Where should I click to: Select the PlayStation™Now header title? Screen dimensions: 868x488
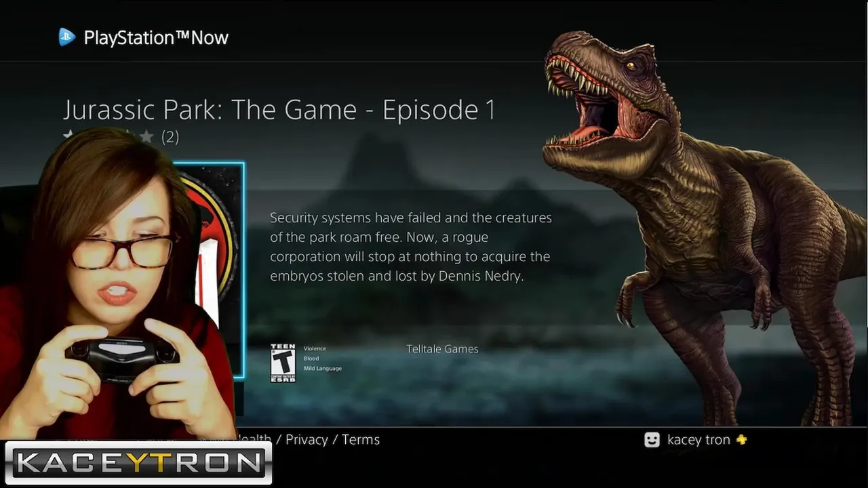(156, 38)
